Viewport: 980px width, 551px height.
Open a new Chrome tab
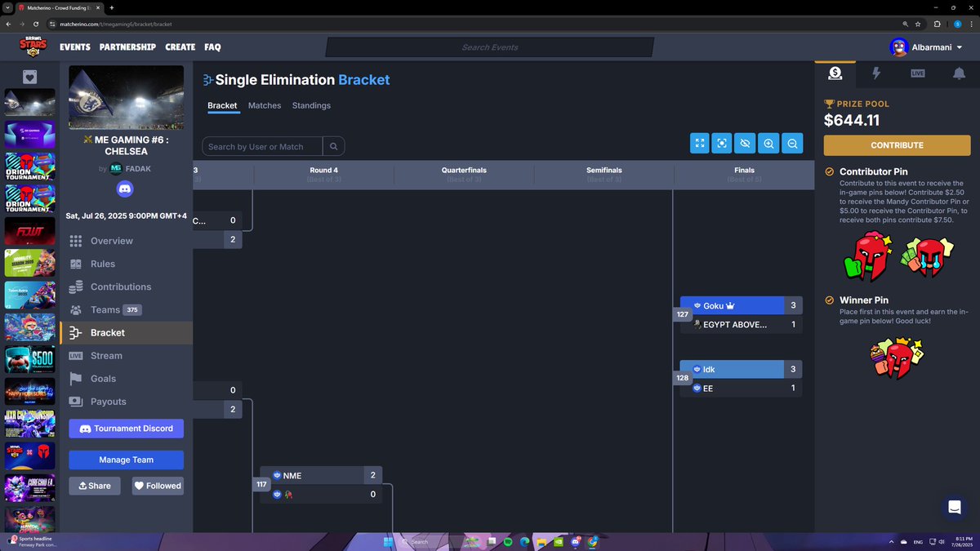(112, 7)
